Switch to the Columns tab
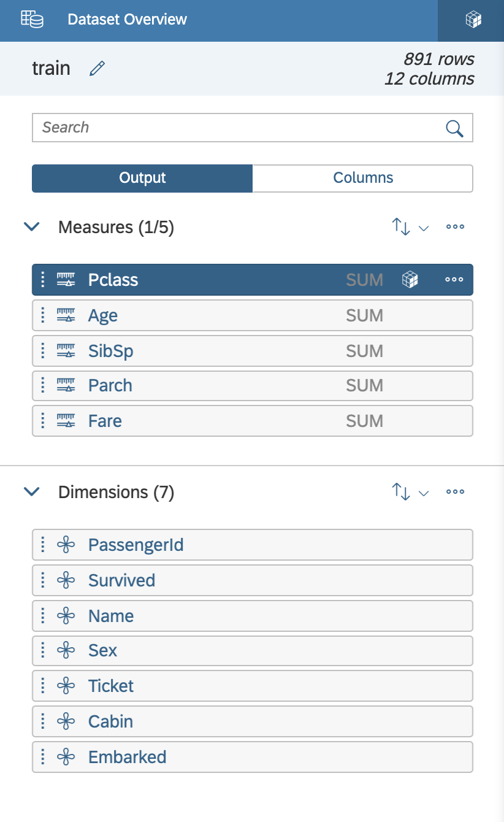The height and width of the screenshot is (822, 504). [363, 178]
